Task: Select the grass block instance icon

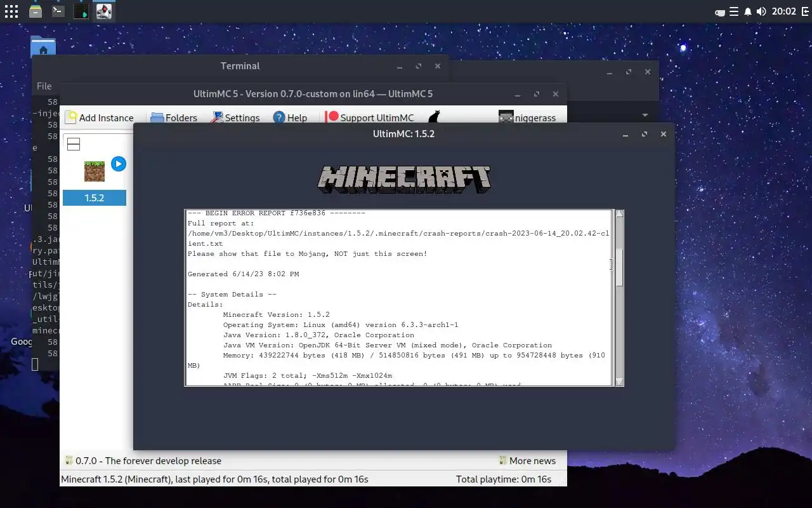Action: [95, 171]
